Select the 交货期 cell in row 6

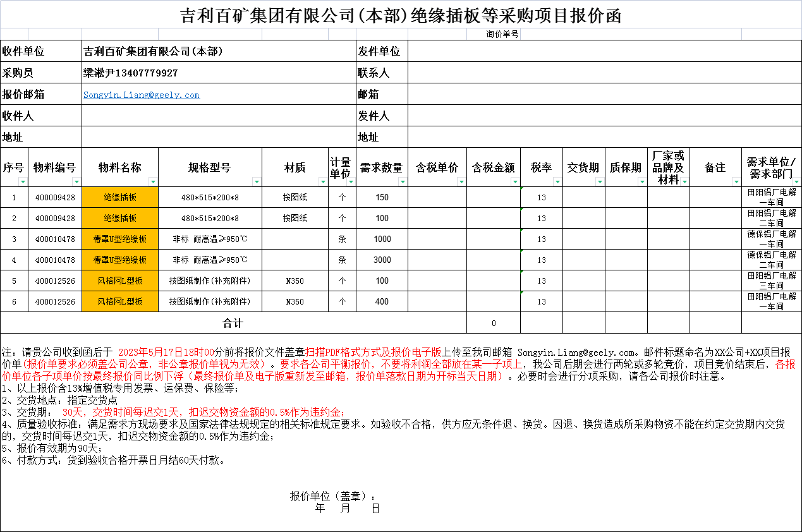[584, 301]
